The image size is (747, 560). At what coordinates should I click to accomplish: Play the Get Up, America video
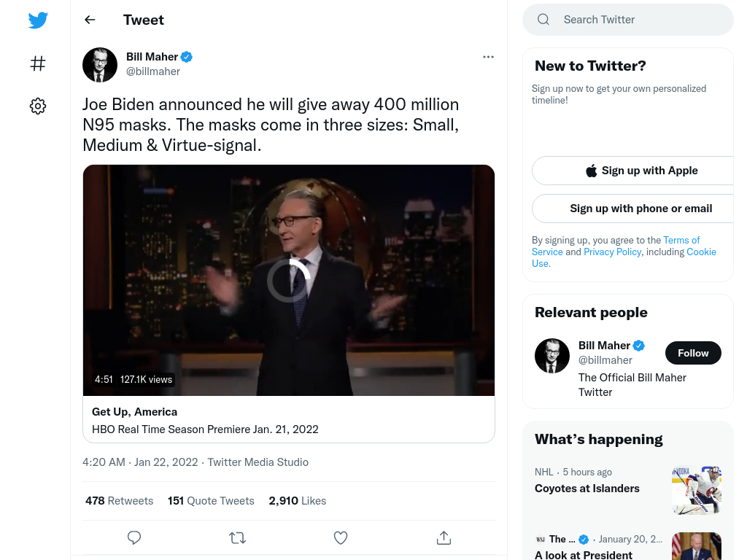(289, 281)
